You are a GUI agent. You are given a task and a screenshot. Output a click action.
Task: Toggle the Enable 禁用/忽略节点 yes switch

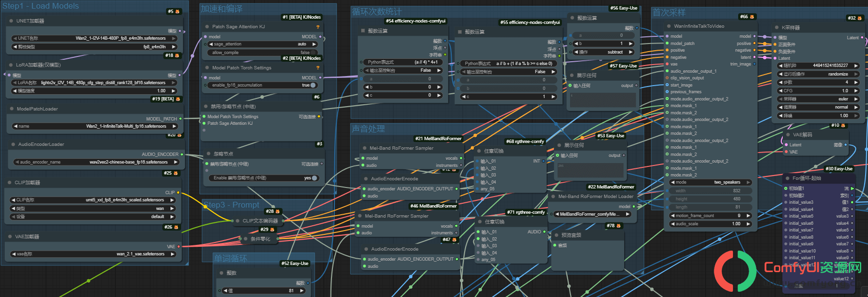point(315,178)
